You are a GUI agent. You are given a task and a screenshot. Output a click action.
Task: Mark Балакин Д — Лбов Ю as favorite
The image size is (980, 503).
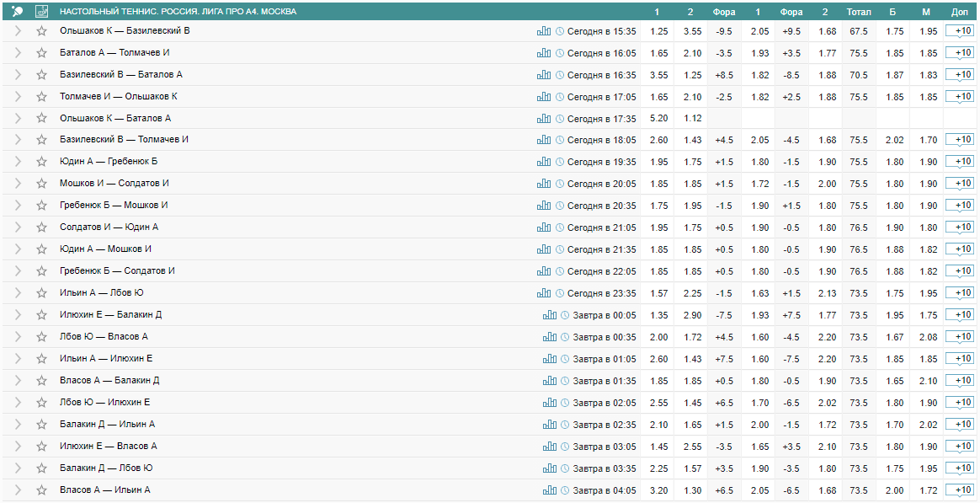(x=41, y=468)
